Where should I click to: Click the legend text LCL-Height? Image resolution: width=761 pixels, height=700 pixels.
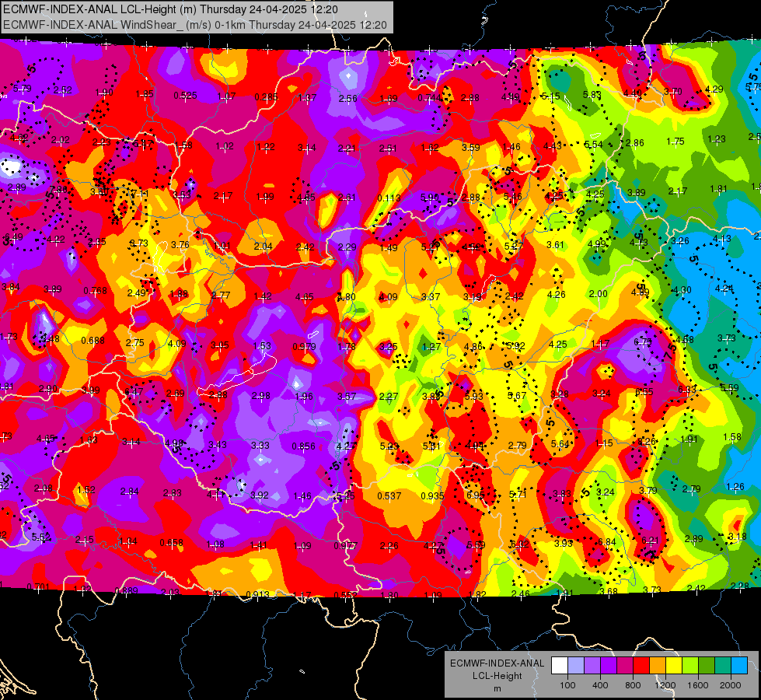point(497,676)
